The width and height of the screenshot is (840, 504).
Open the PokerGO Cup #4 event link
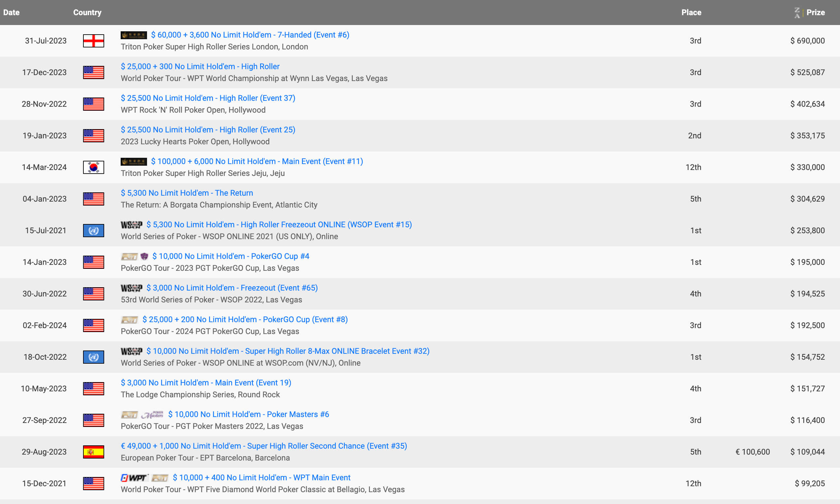[230, 256]
